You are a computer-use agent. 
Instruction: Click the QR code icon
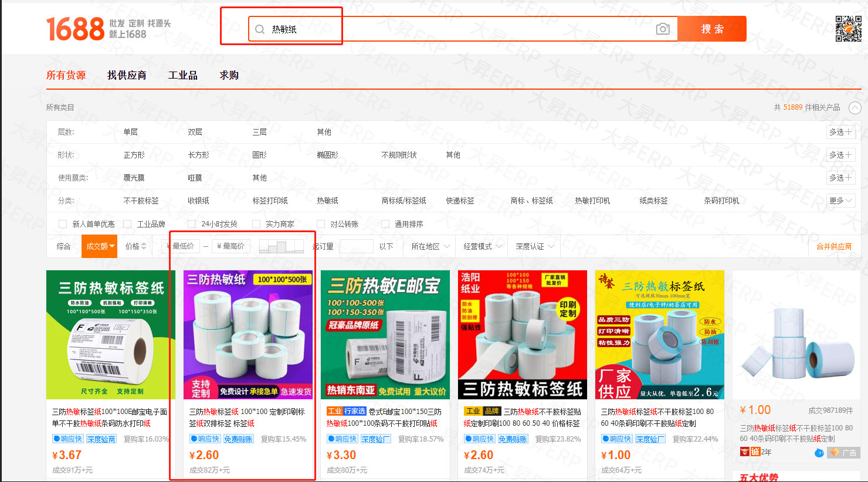tap(848, 29)
